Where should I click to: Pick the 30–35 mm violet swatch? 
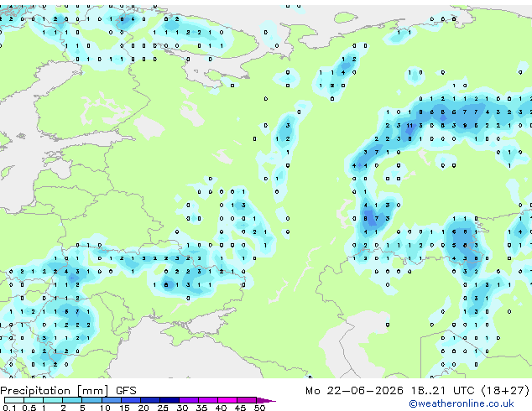click(x=188, y=400)
